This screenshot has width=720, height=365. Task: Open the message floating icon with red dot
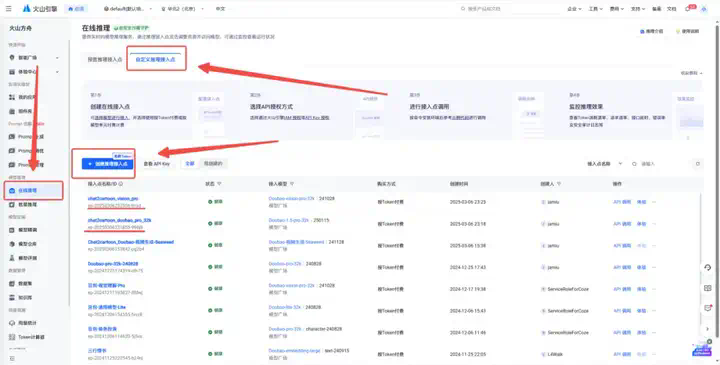tap(708, 308)
